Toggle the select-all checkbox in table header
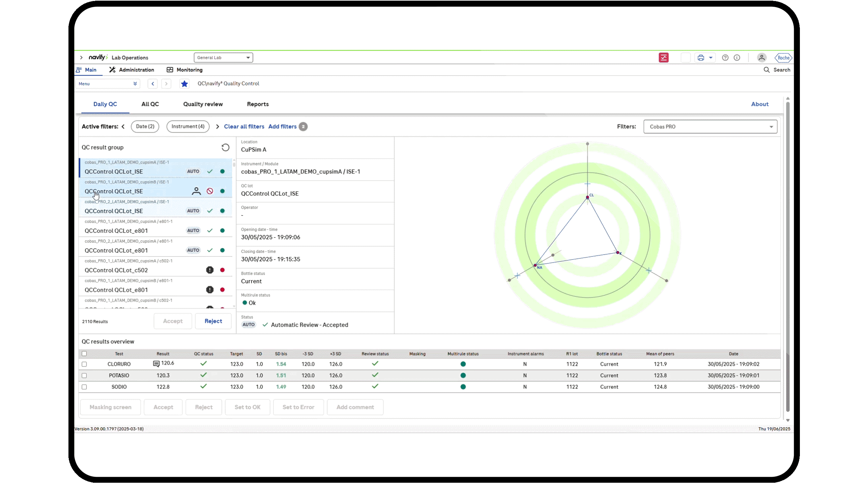Screen dimensions: 868x483 pos(84,353)
